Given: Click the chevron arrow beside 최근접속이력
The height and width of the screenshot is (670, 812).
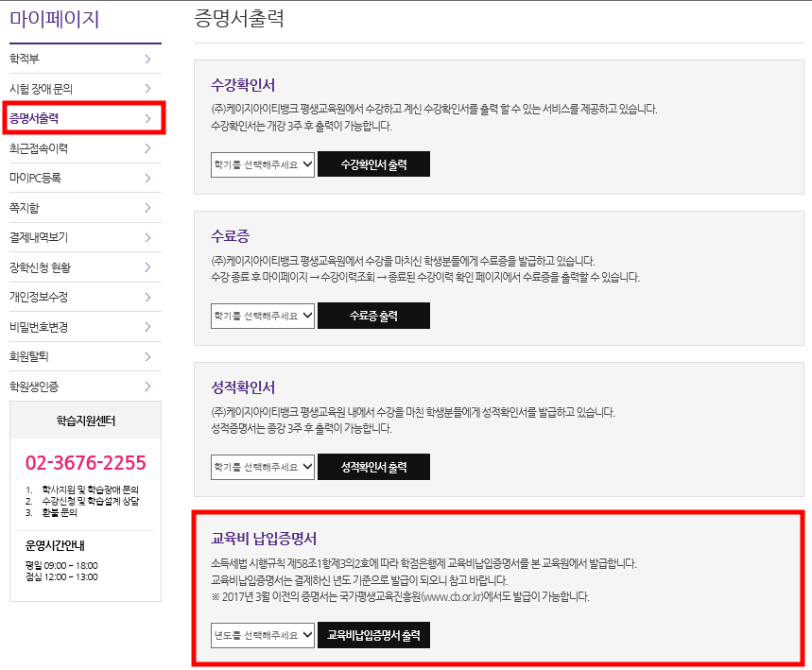Looking at the screenshot, I should pyautogui.click(x=147, y=148).
